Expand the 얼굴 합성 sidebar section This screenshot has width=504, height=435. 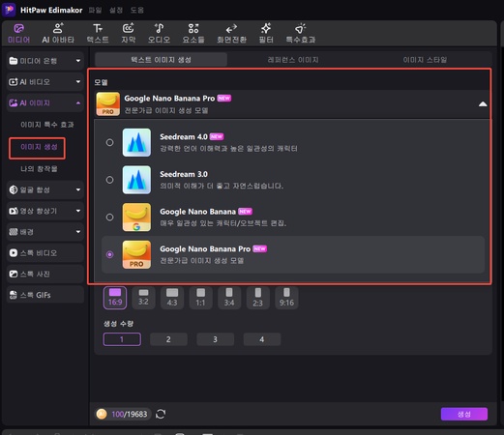(x=45, y=189)
